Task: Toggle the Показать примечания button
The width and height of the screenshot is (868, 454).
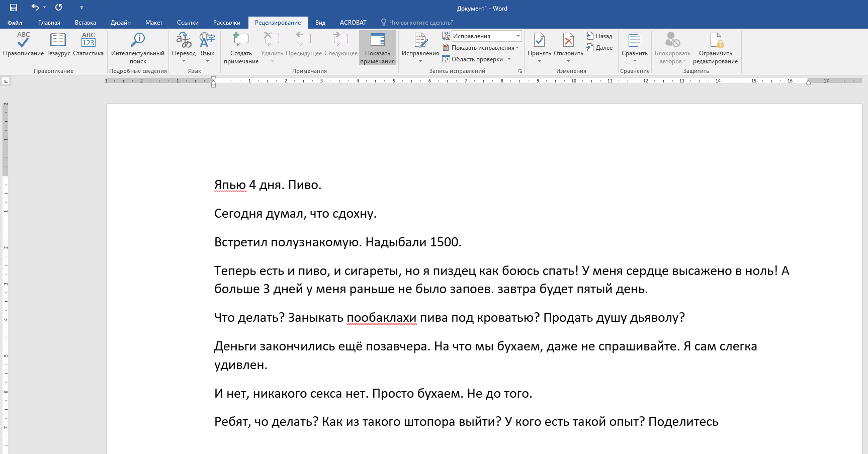Action: [x=377, y=47]
